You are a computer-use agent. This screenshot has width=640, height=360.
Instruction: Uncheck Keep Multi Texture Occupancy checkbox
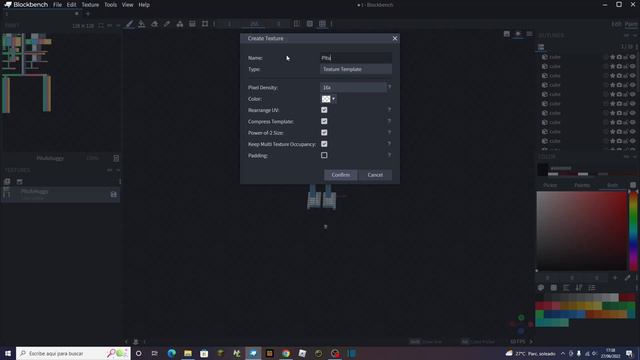tap(324, 144)
